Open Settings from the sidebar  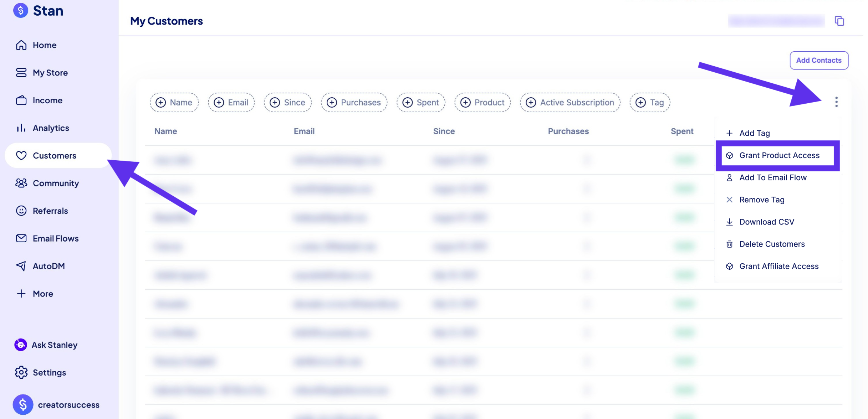[x=41, y=372]
